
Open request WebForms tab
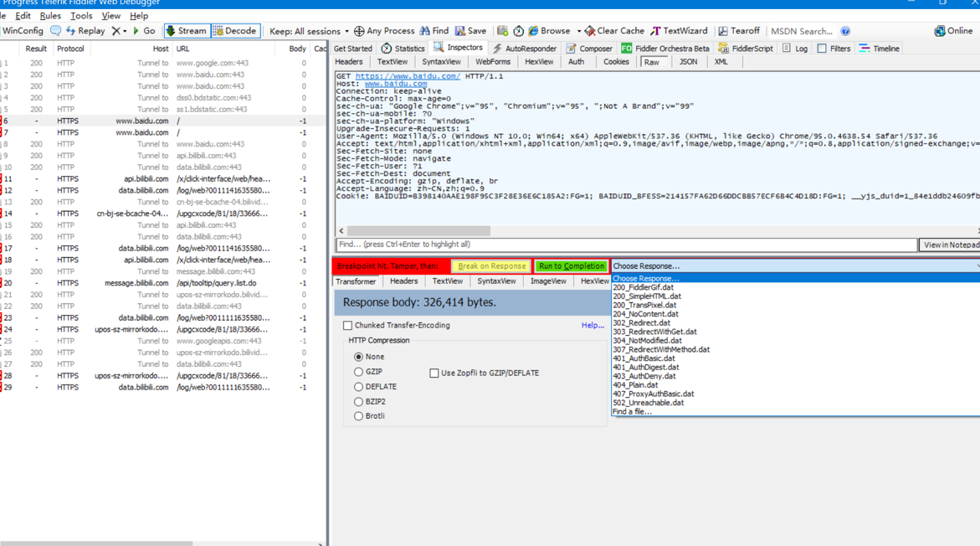[x=492, y=62]
